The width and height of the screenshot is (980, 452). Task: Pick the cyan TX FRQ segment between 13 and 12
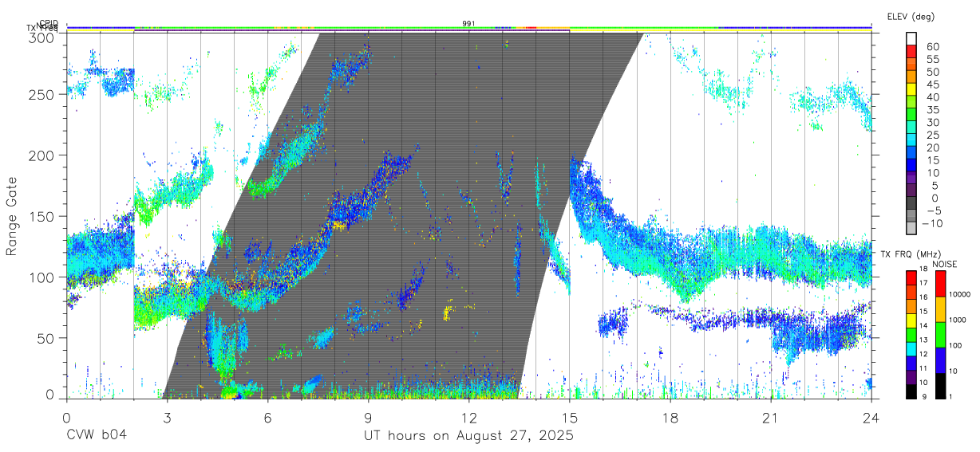[x=911, y=348]
